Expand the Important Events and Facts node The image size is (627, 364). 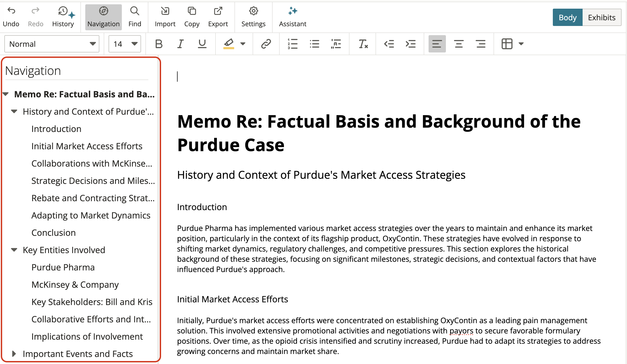(x=14, y=354)
